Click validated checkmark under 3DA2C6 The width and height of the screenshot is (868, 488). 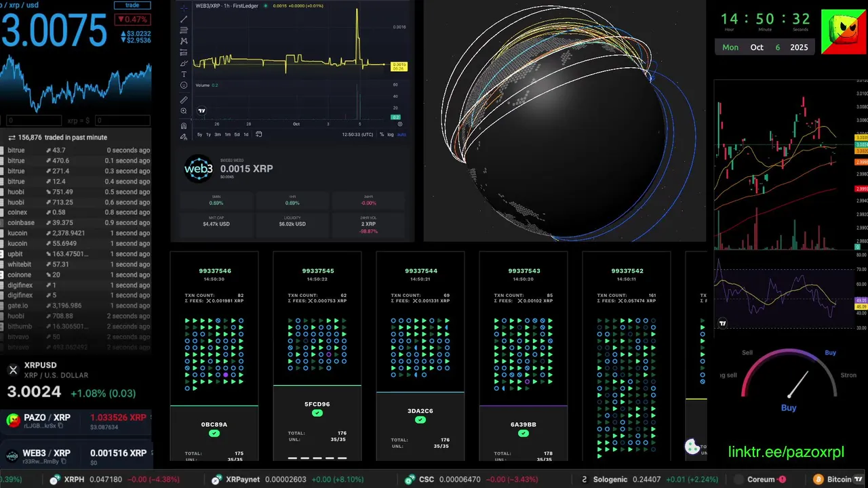point(420,420)
